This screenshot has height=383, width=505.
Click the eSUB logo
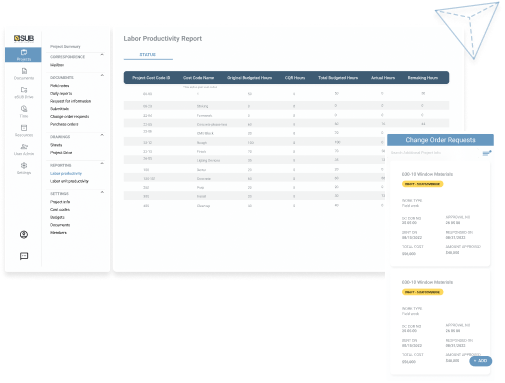coord(24,39)
